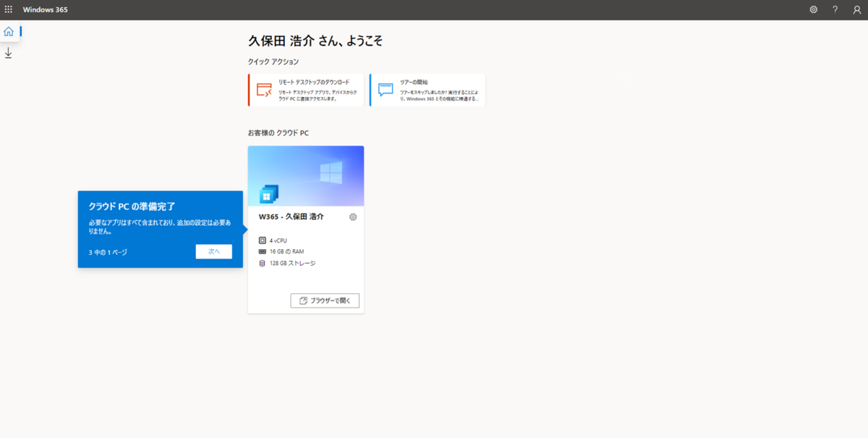This screenshot has width=868, height=438.
Task: Open the Microsoft app launcher grid icon
Action: click(x=9, y=9)
